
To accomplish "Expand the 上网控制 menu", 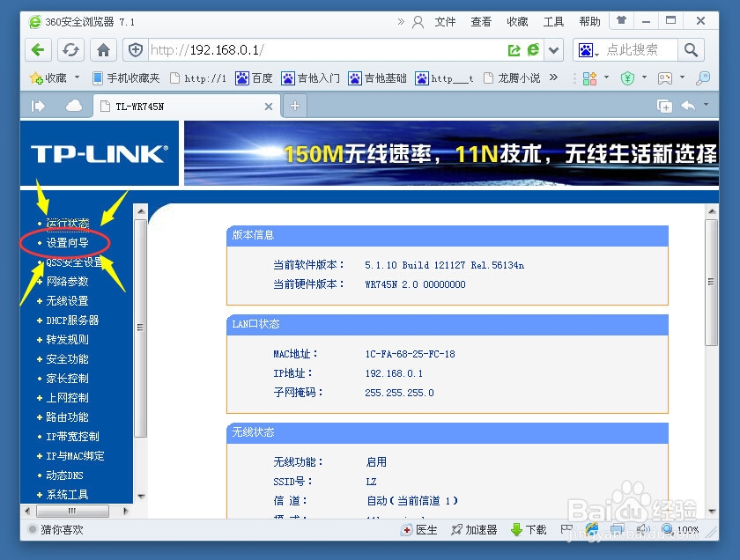I will 68,398.
